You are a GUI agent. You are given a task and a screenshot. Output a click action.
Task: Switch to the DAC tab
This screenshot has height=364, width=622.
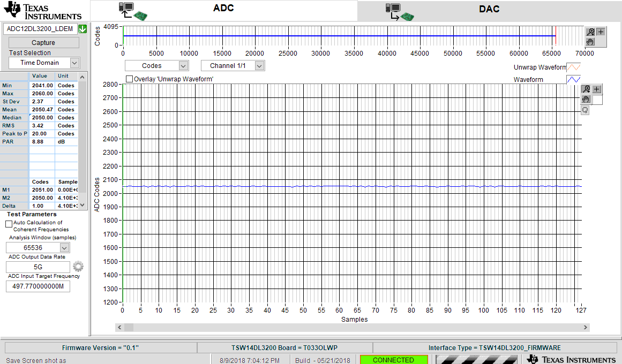pos(489,9)
